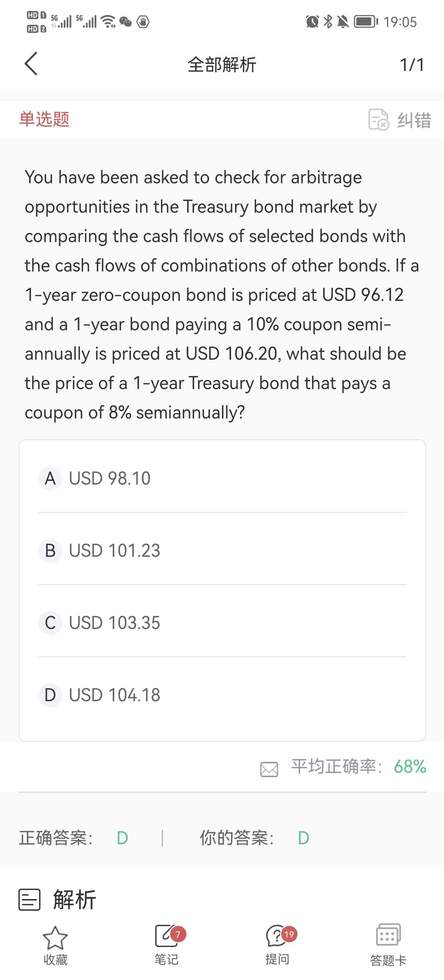Tap the 解析 heading text
The height and width of the screenshot is (980, 444).
coord(74,900)
